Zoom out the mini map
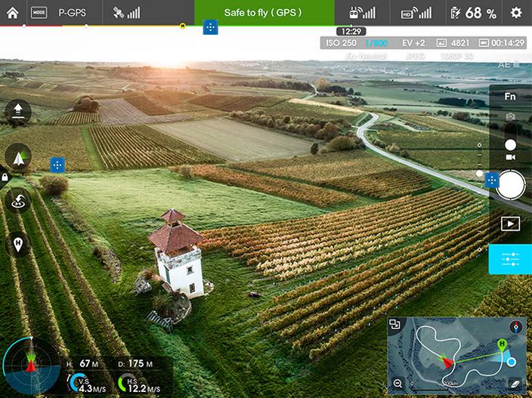 397,384
